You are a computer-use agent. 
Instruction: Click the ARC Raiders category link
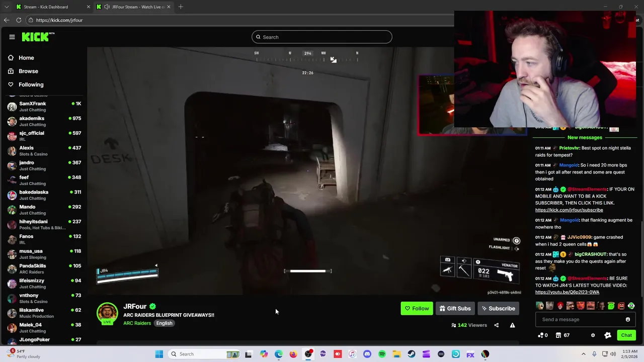pos(137,323)
